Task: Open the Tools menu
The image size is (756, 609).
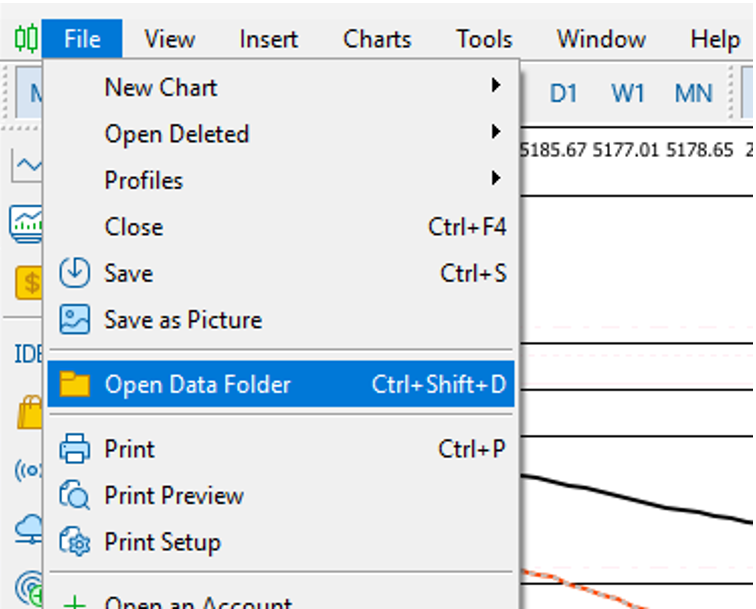Action: coord(484,39)
